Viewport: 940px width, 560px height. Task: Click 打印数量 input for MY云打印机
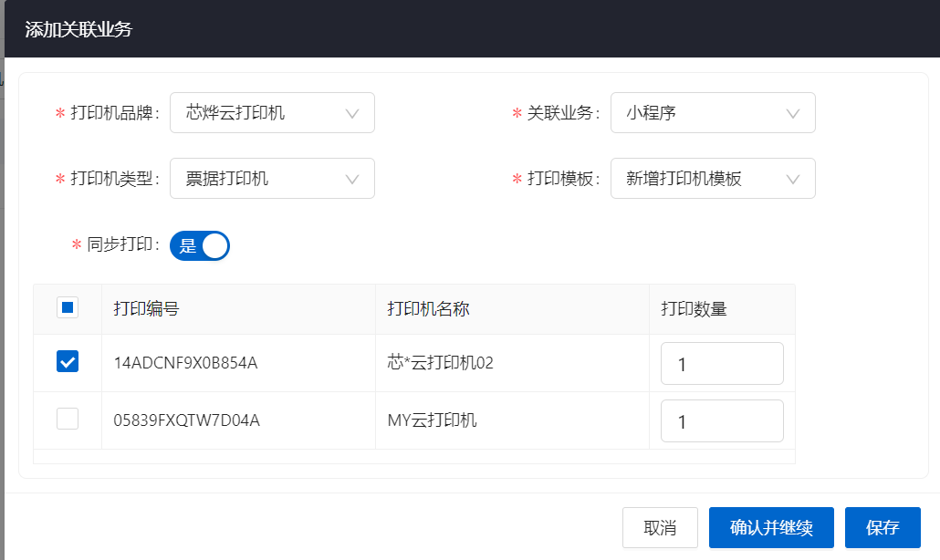[x=722, y=421]
